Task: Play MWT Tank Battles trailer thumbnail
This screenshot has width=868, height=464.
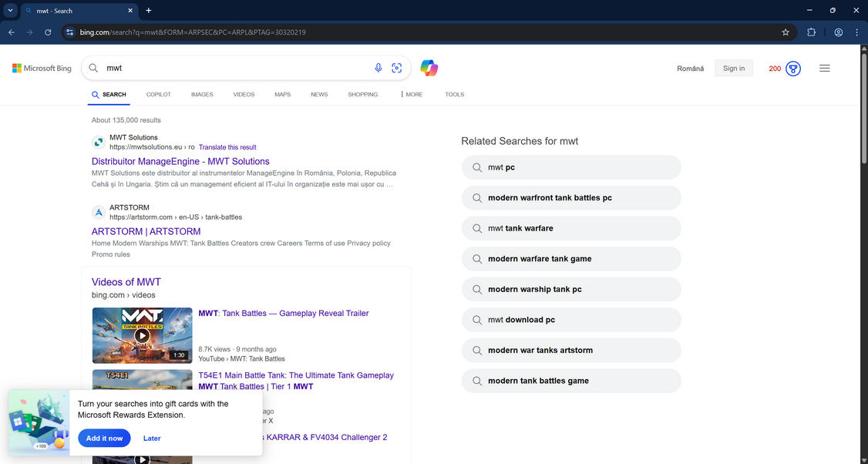Action: (142, 335)
